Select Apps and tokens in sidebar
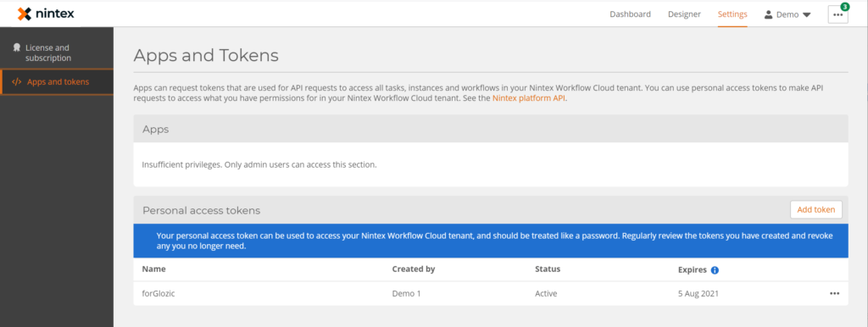Viewport: 868px width, 327px height. pyautogui.click(x=57, y=82)
